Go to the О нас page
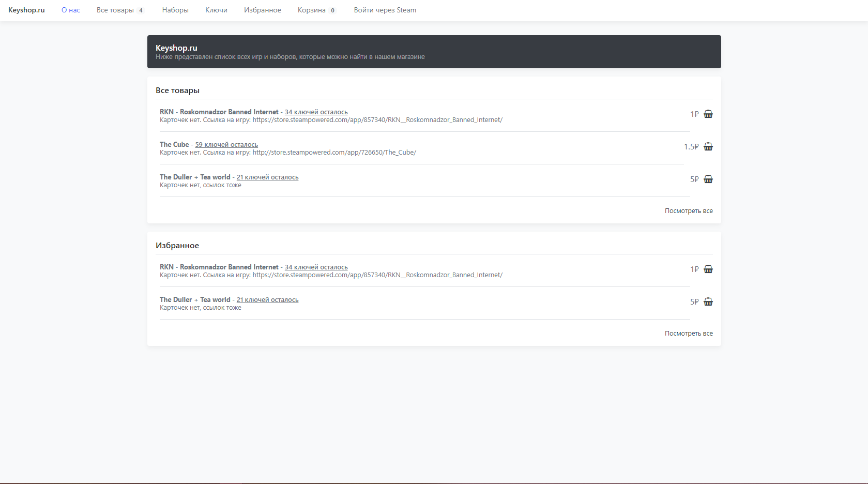 71,10
